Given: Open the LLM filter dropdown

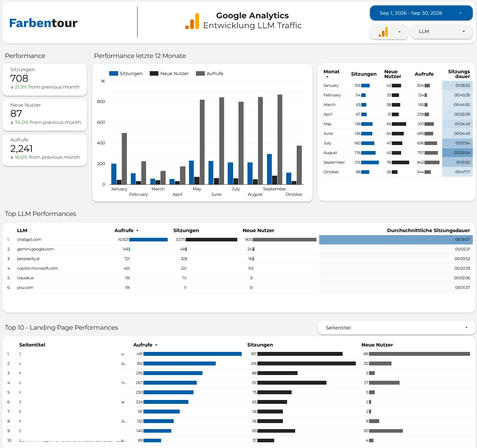Looking at the screenshot, I should point(442,32).
